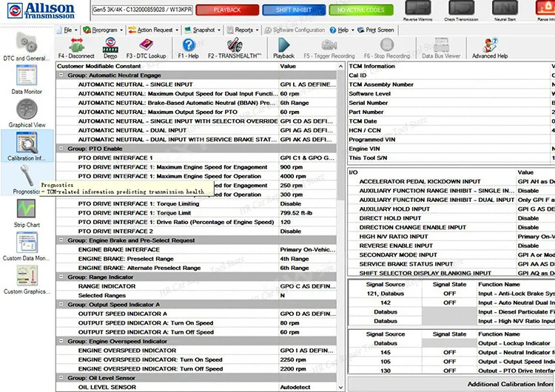Click the F4 - Disconnect toolbar icon
Screen dimensions: 555x392
pos(75,45)
